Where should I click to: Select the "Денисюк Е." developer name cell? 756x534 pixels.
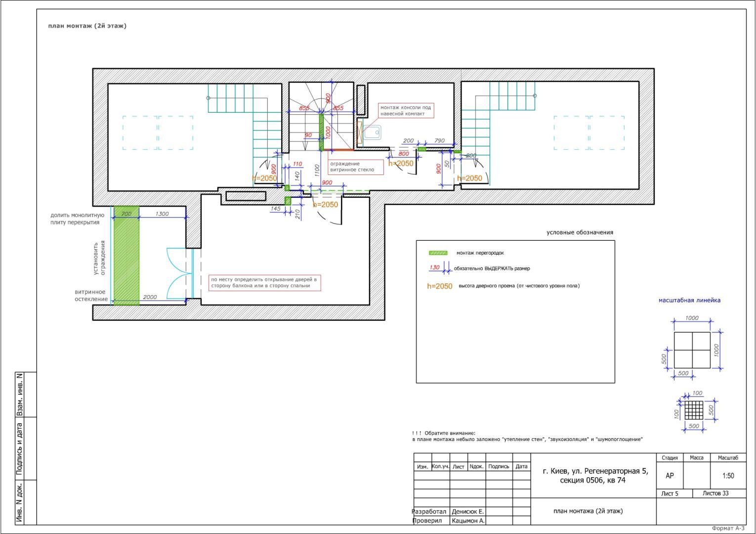pos(467,512)
